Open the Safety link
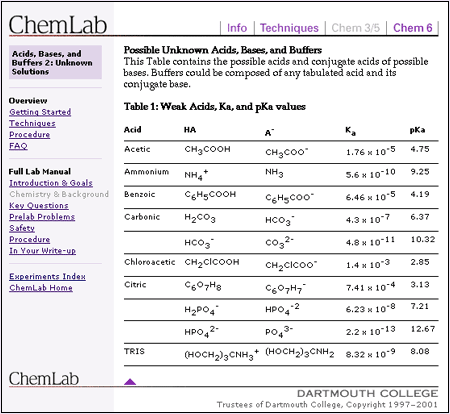The height and width of the screenshot is (414, 450). click(22, 228)
